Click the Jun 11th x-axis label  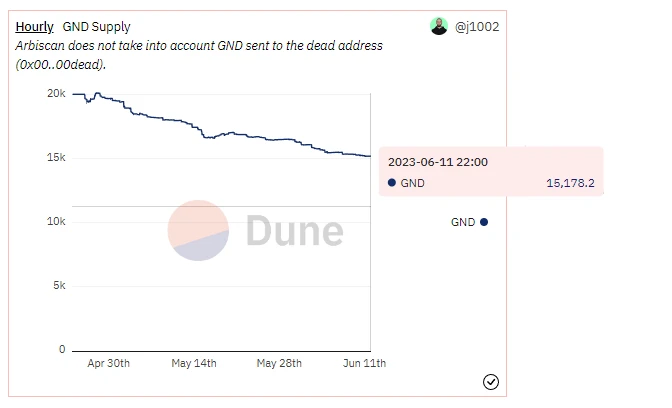click(x=364, y=363)
